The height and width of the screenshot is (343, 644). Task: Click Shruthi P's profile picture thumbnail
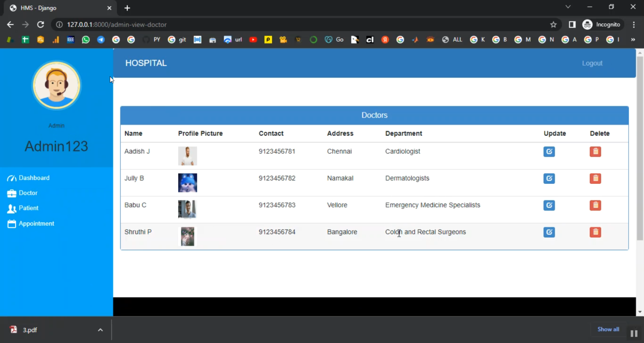click(x=188, y=237)
